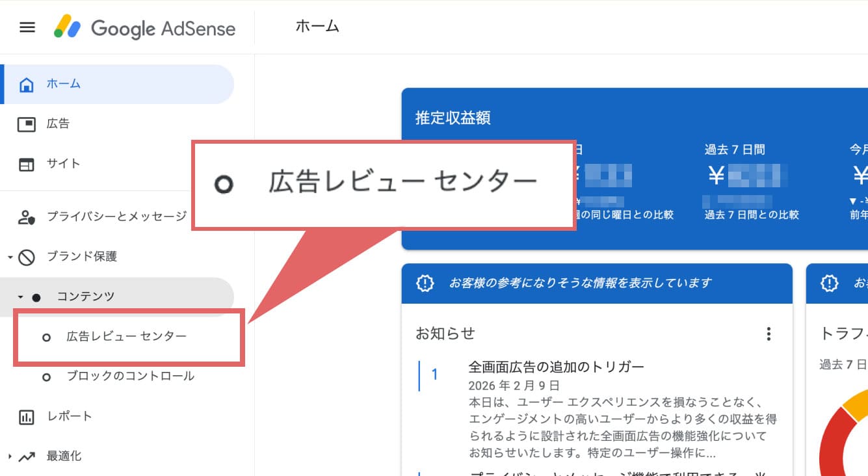
Task: Expand the 最適化 section
Action: (8, 456)
